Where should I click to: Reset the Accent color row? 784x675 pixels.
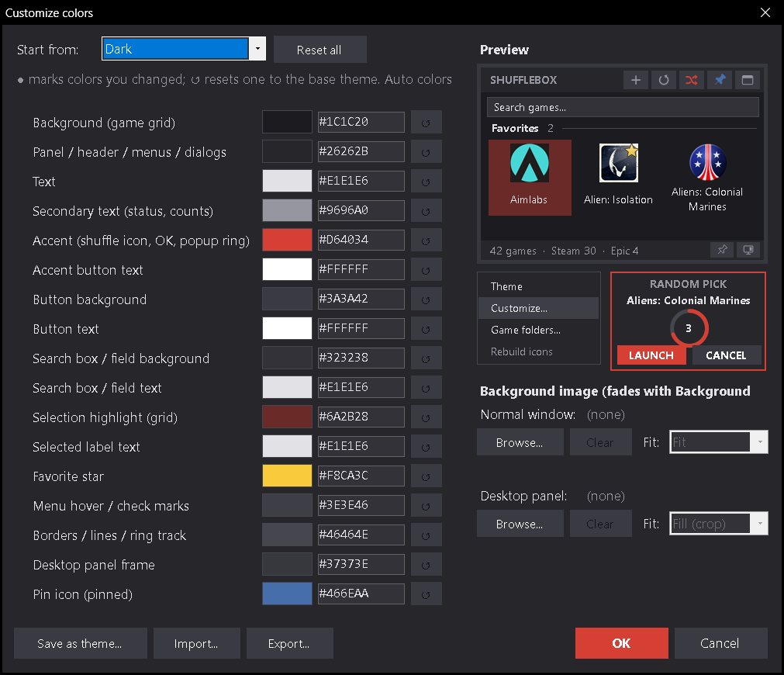[426, 241]
